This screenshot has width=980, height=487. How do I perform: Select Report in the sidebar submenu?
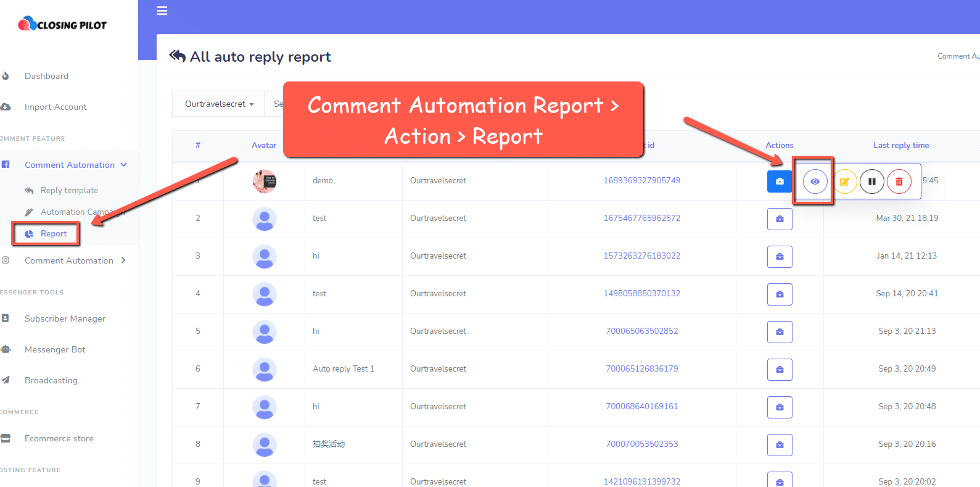click(53, 234)
